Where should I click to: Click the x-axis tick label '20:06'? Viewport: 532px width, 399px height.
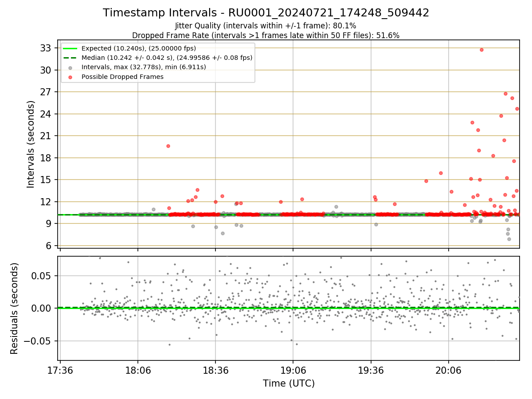pos(448,370)
